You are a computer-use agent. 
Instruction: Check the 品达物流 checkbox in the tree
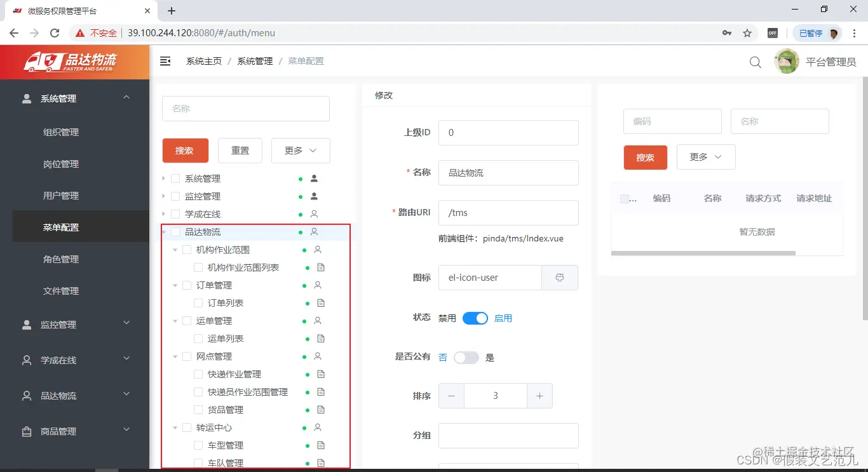(174, 231)
